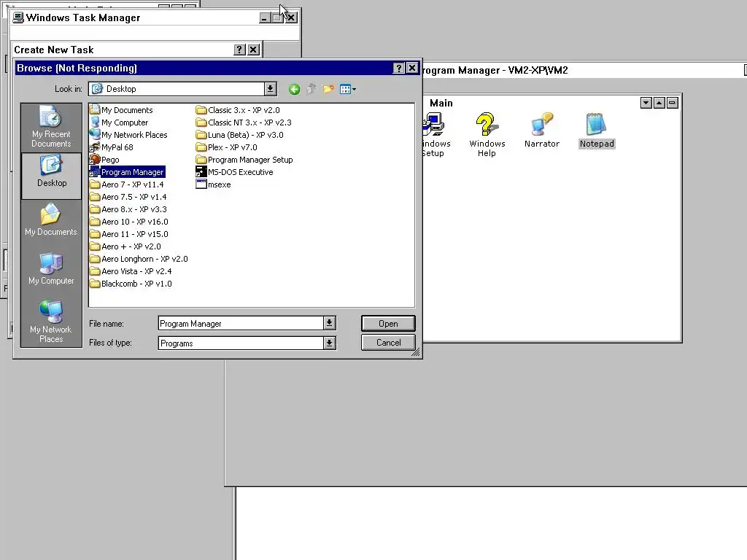Image resolution: width=747 pixels, height=560 pixels.
Task: Select the Pego item in list
Action: pos(105,160)
